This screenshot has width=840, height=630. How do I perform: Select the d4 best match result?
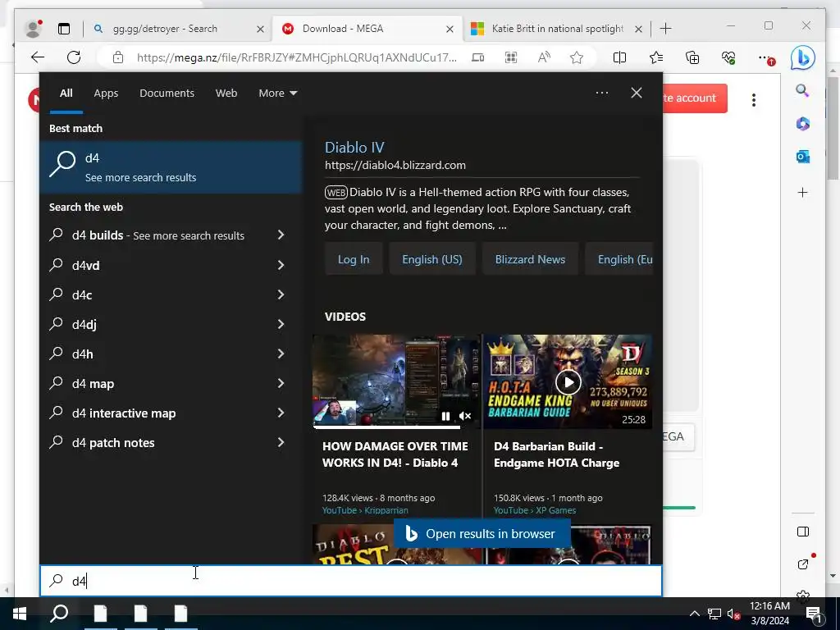tap(171, 167)
